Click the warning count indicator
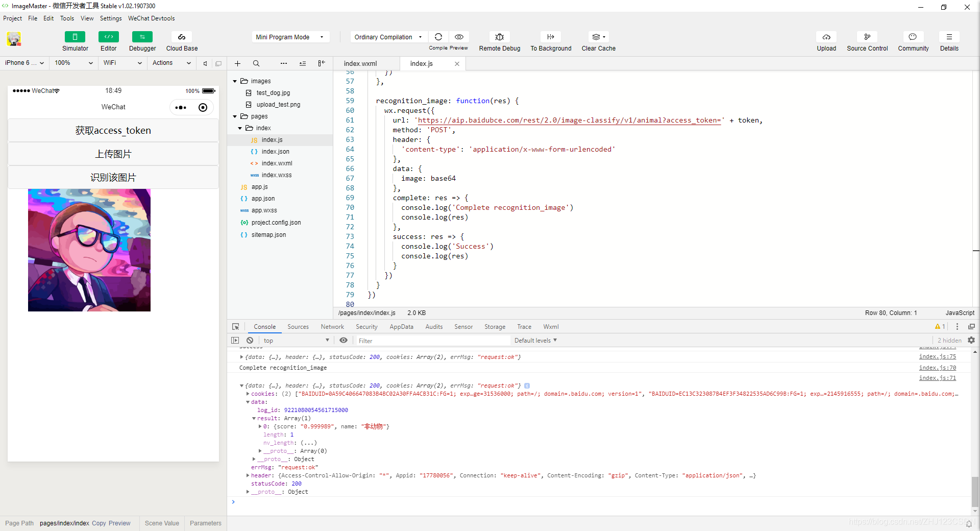Image resolution: width=980 pixels, height=531 pixels. point(940,327)
